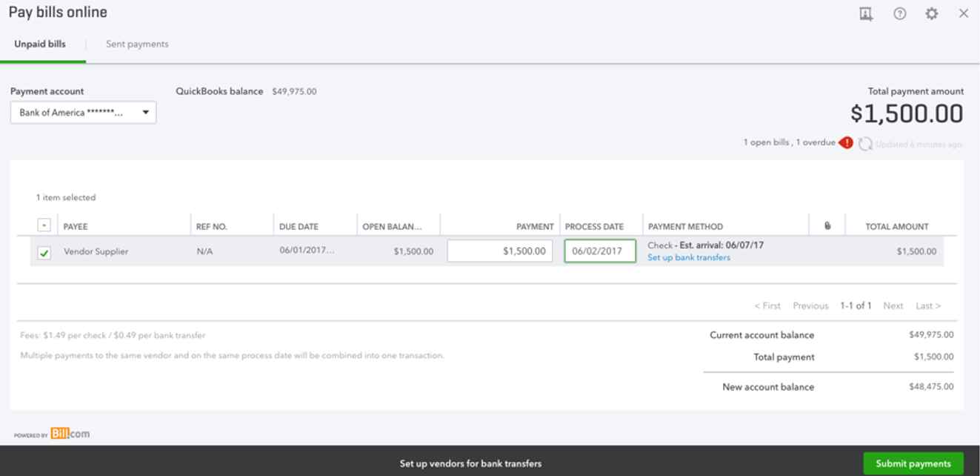
Task: Click the process date field
Action: click(599, 251)
